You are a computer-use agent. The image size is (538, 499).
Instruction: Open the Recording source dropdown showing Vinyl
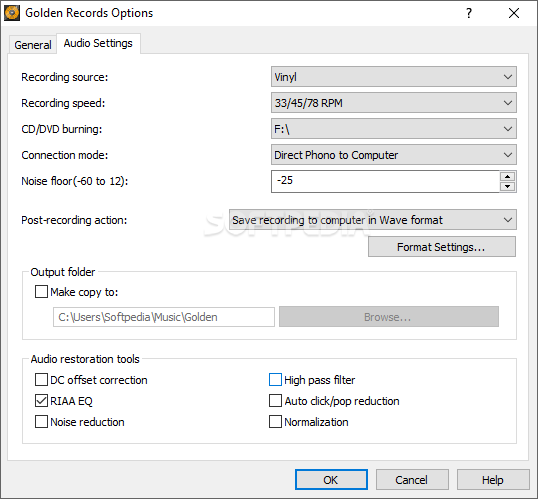[x=394, y=77]
